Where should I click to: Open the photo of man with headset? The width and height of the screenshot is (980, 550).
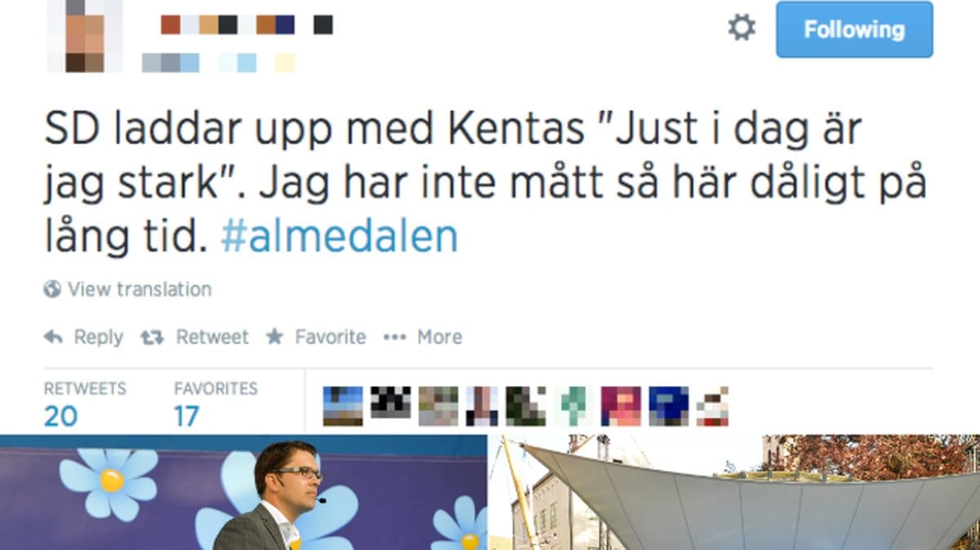tap(243, 492)
